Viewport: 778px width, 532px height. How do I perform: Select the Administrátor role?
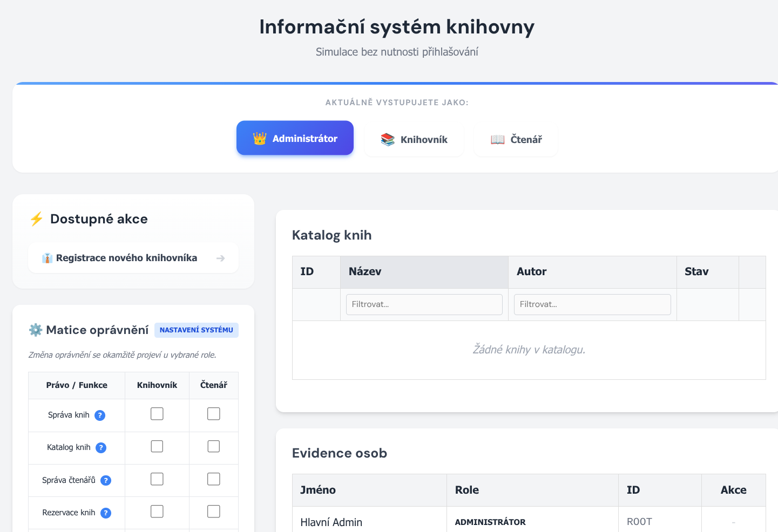(295, 138)
